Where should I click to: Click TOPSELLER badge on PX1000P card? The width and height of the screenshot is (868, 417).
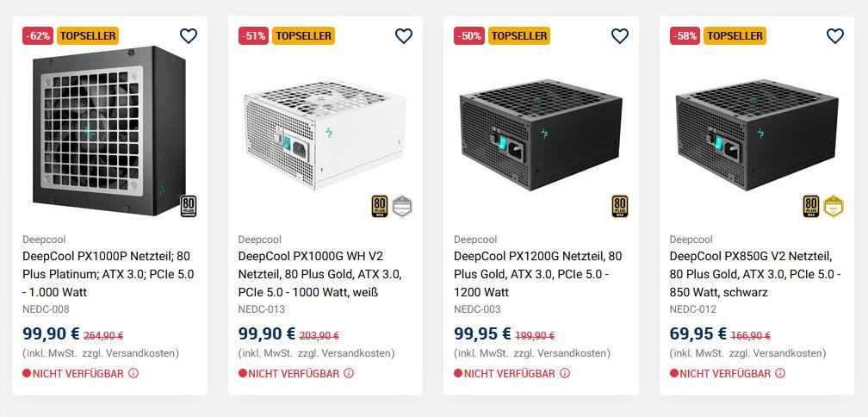tap(87, 36)
